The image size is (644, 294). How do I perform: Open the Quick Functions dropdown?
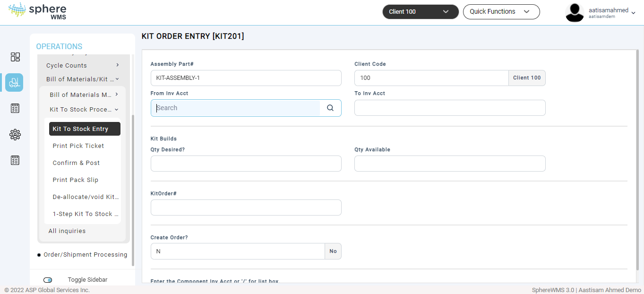click(x=501, y=12)
